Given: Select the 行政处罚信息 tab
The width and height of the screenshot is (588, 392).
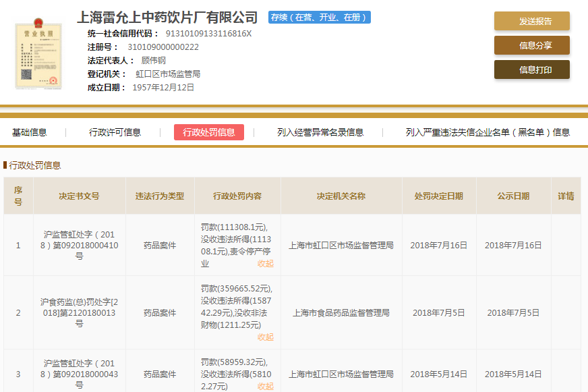Looking at the screenshot, I should click(x=209, y=132).
